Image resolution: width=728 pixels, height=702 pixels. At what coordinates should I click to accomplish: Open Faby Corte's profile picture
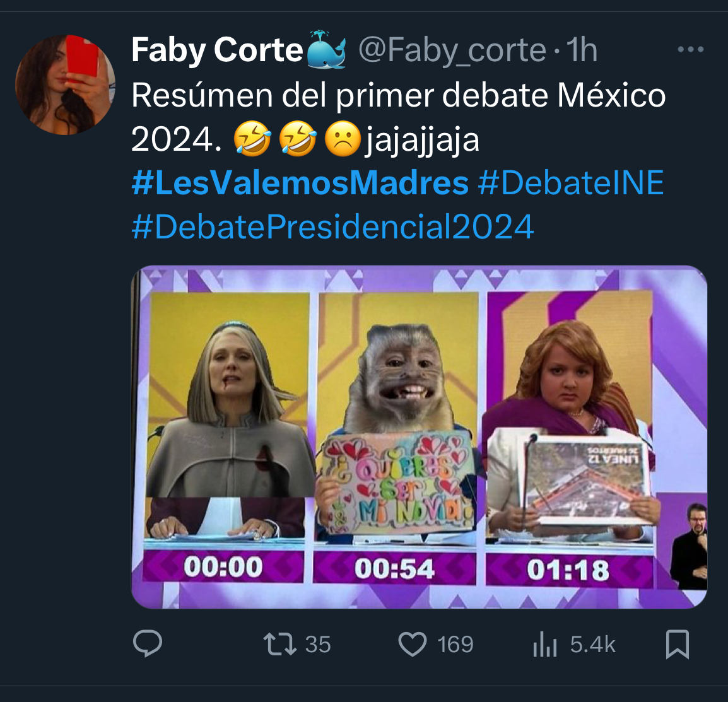pyautogui.click(x=65, y=85)
